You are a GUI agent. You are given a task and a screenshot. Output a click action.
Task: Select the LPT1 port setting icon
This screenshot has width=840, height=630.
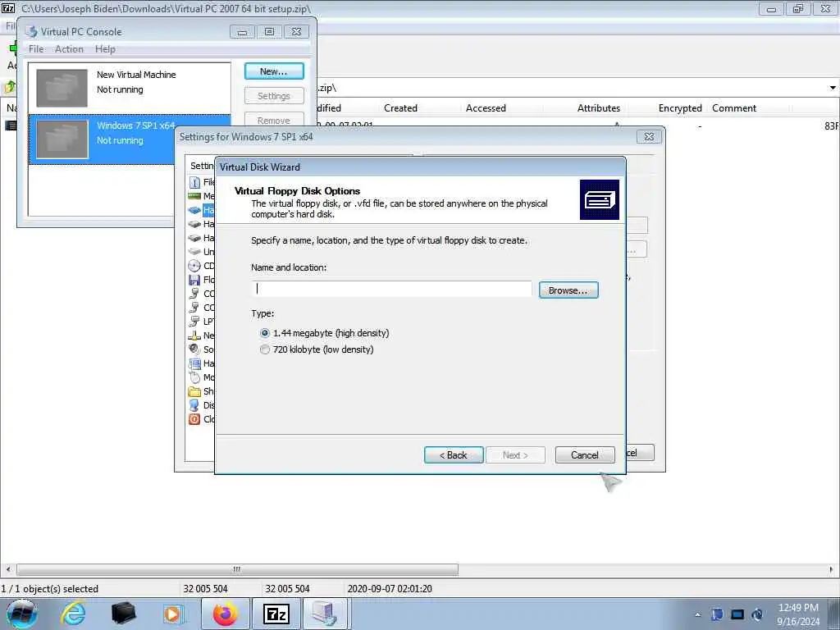pyautogui.click(x=195, y=322)
